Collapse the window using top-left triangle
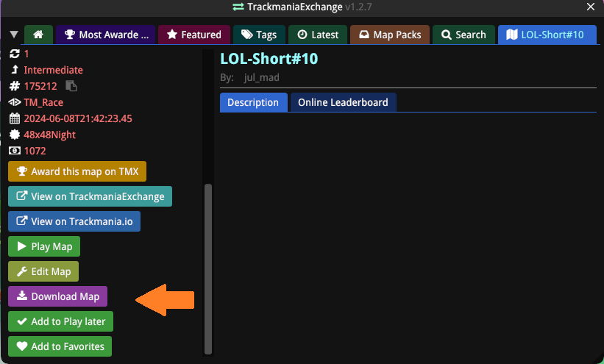This screenshot has height=364, width=604. [14, 35]
